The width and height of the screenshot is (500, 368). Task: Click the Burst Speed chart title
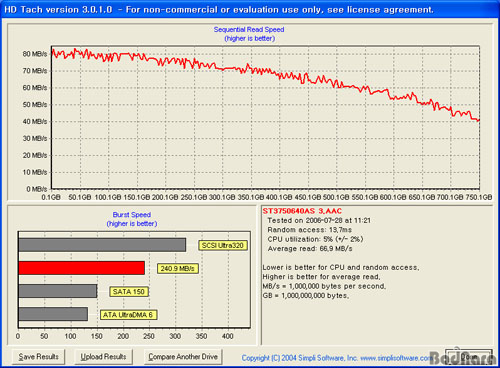point(132,215)
